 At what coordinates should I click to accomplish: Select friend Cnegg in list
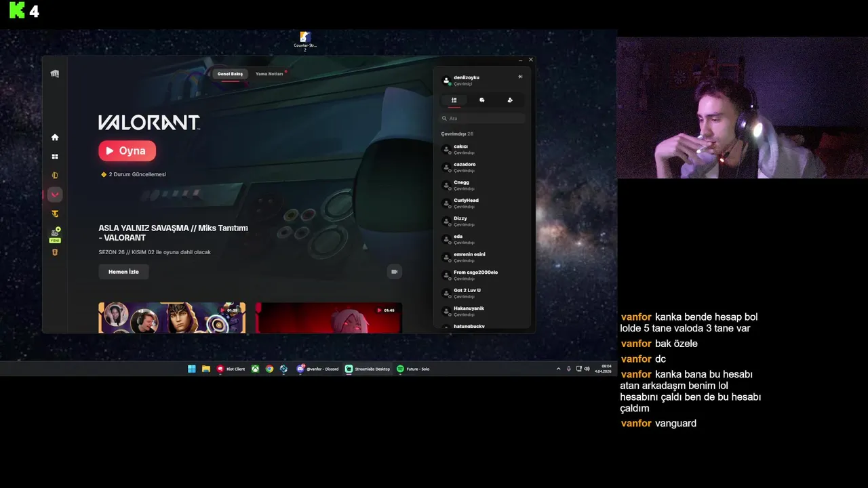point(482,185)
